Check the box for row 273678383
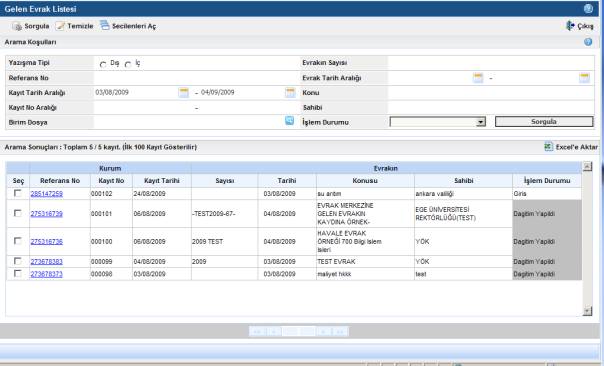604x366 pixels. (17, 261)
